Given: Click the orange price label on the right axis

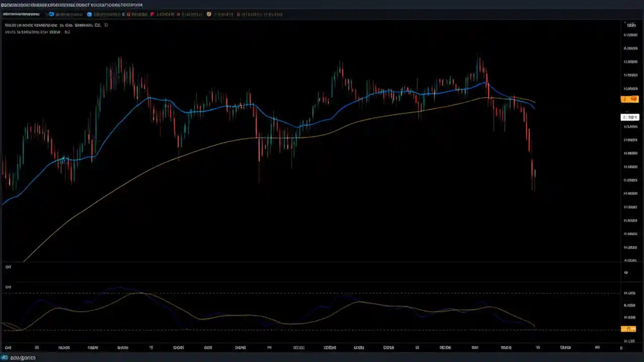Looking at the screenshot, I should [629, 99].
